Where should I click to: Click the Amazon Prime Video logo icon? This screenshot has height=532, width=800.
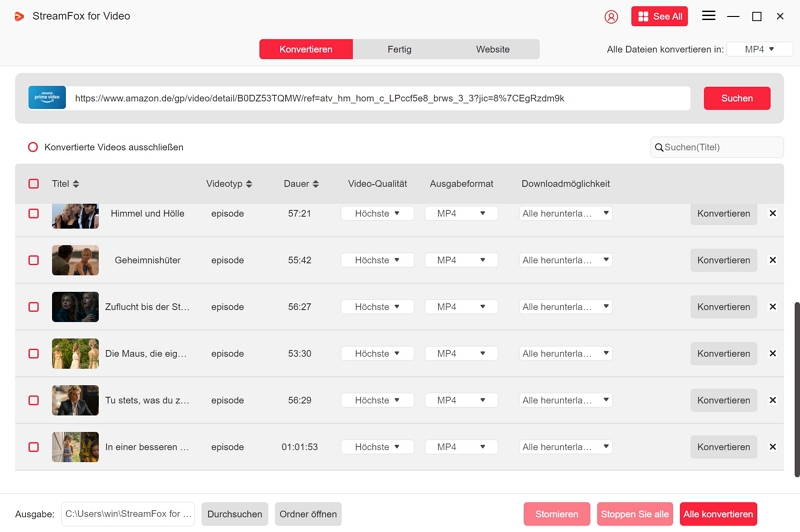(47, 98)
